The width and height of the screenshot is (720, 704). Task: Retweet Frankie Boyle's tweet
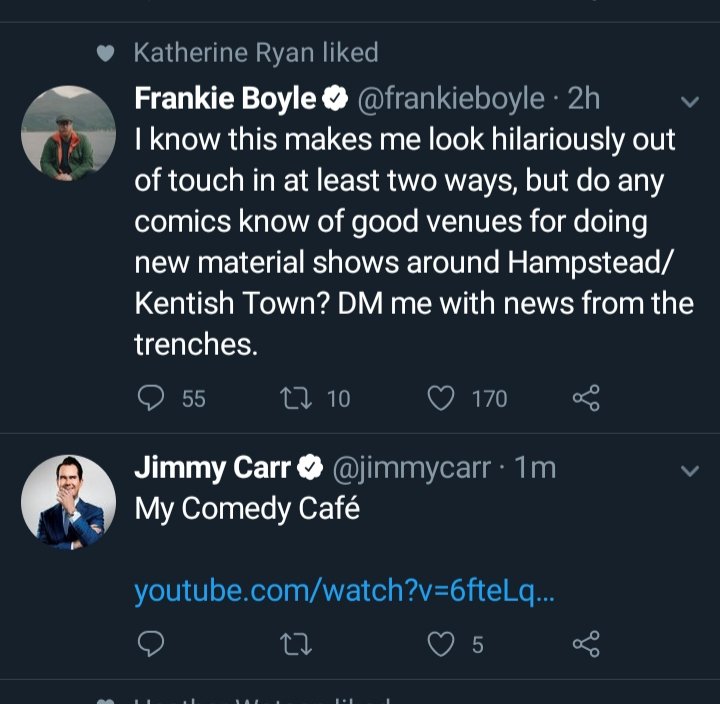pyautogui.click(x=296, y=398)
